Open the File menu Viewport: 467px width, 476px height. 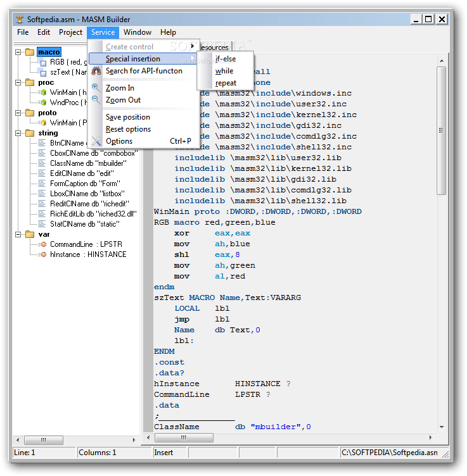(x=23, y=32)
